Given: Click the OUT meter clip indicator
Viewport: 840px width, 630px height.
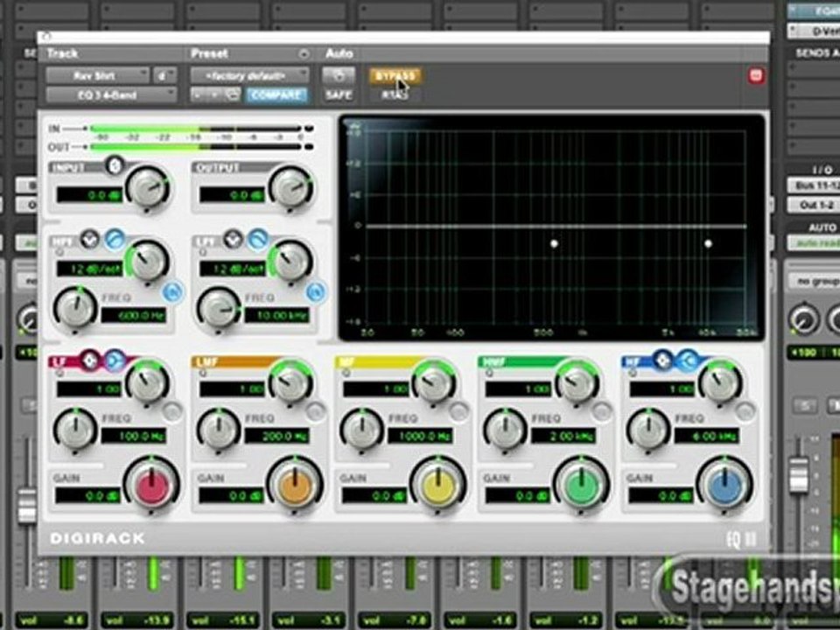Looking at the screenshot, I should pyautogui.click(x=309, y=147).
